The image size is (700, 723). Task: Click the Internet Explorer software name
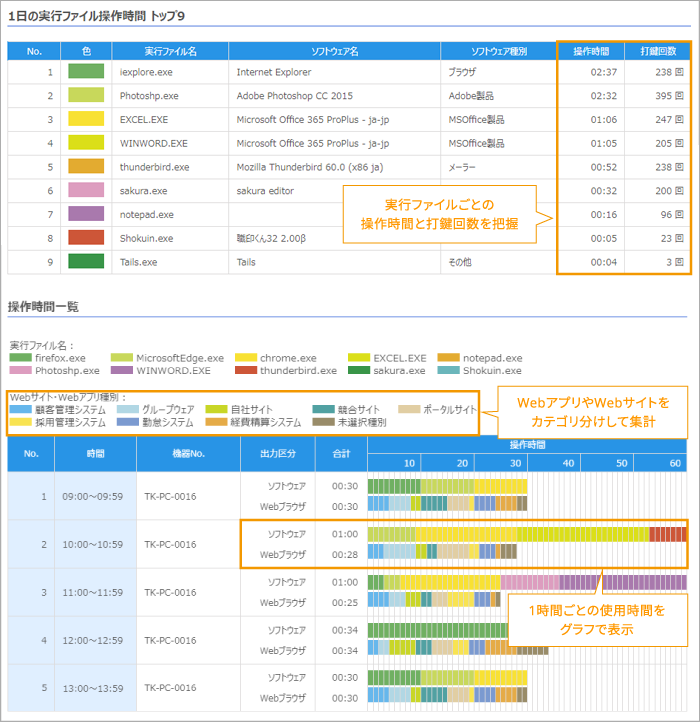pyautogui.click(x=274, y=72)
